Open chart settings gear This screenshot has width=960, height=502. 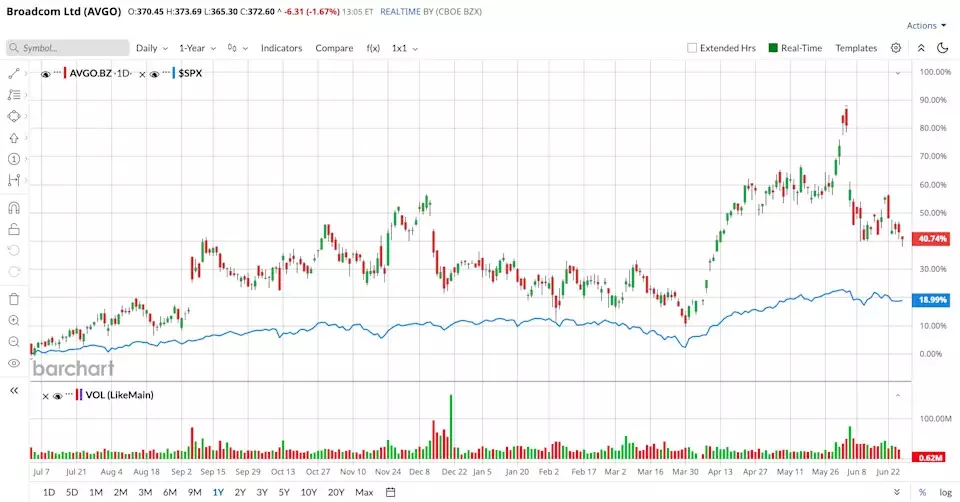coord(896,48)
